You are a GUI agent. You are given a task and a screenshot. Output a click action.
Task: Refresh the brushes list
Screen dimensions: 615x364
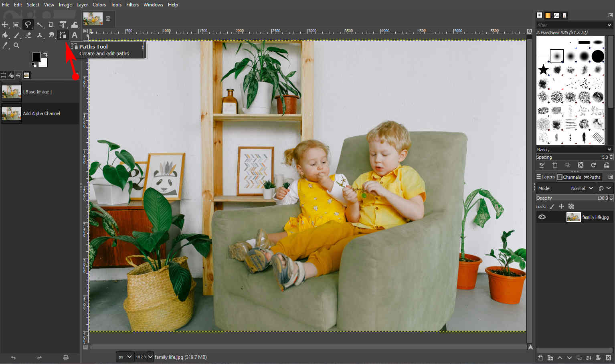593,165
